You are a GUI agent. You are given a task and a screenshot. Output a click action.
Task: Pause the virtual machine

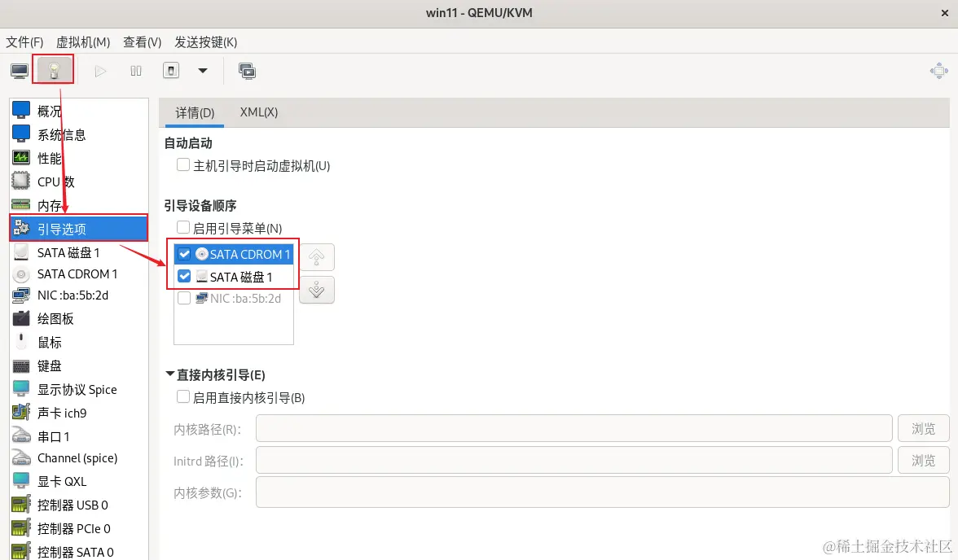(x=135, y=71)
